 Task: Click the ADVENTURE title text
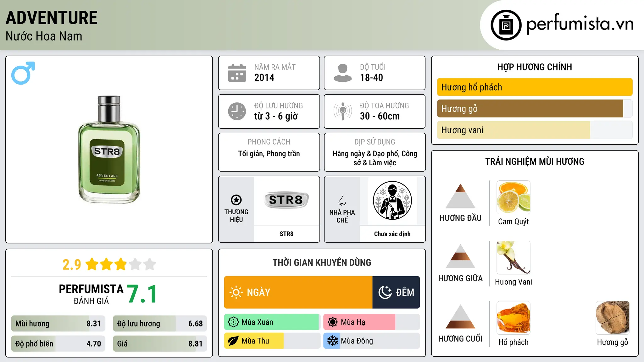[52, 18]
